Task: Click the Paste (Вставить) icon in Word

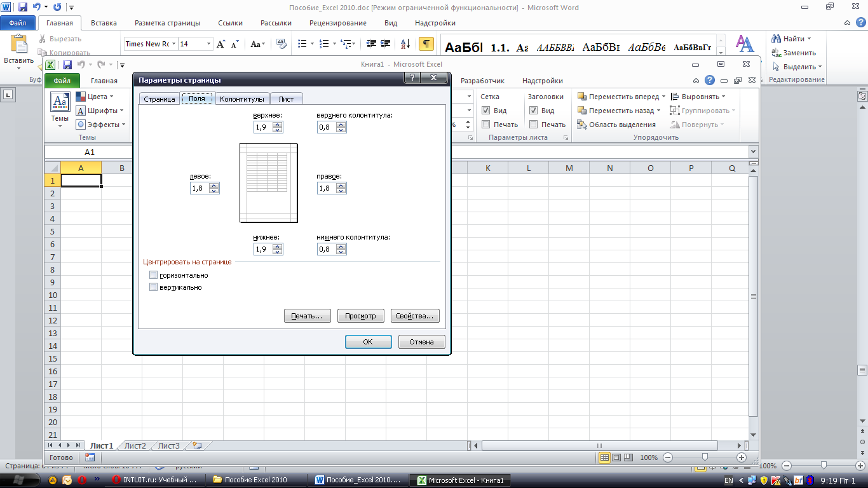Action: click(x=18, y=44)
